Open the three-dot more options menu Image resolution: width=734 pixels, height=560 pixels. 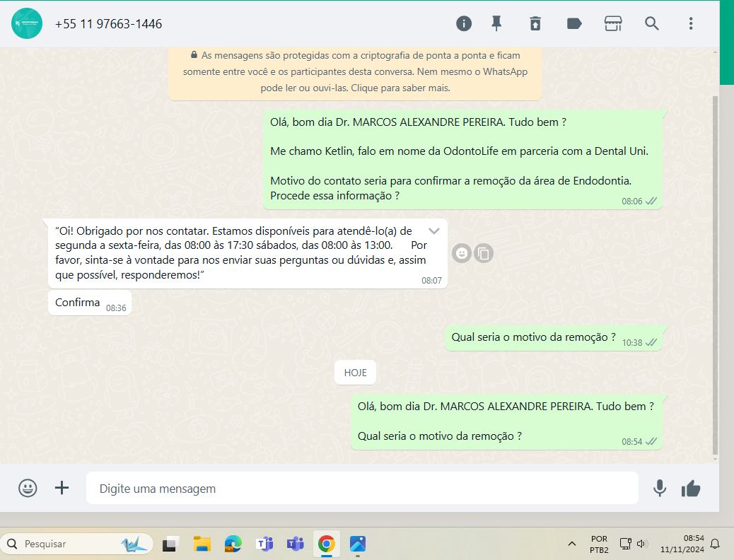[691, 23]
